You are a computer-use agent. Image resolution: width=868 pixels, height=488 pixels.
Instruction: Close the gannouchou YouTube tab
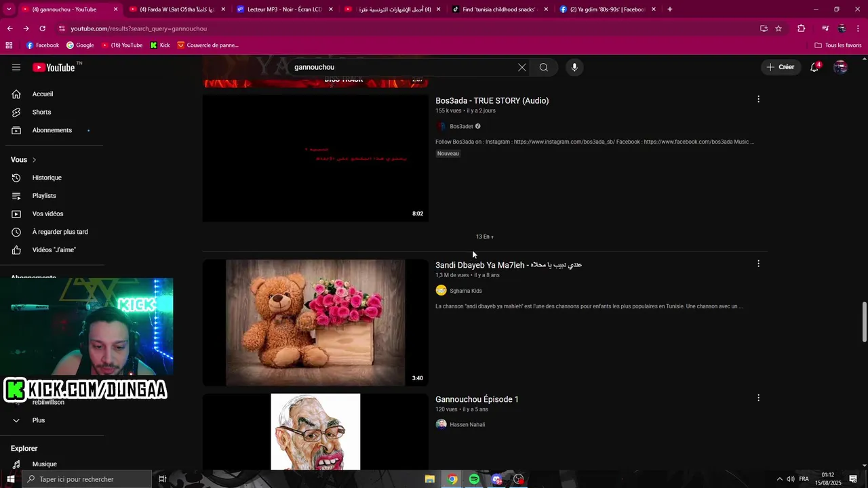[115, 9]
